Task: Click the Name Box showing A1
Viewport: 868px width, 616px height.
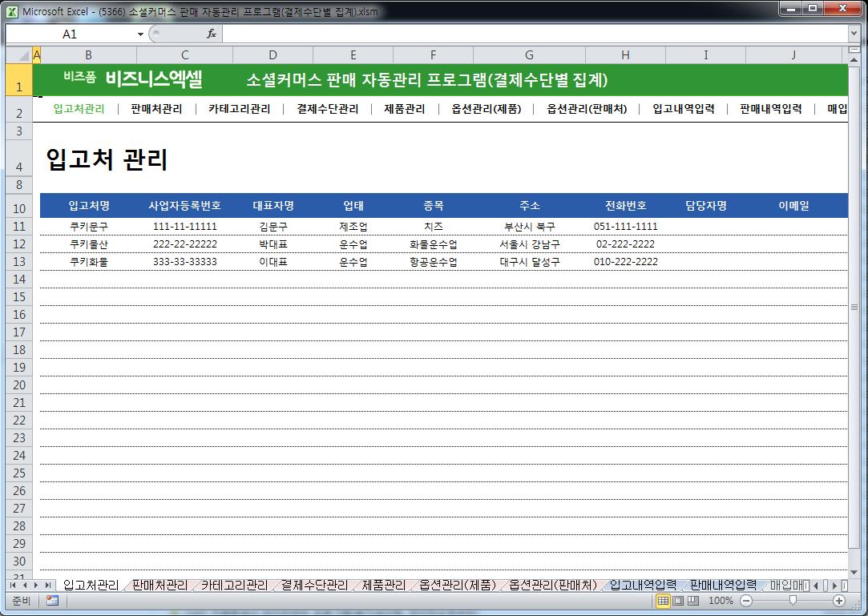Action: (x=70, y=34)
